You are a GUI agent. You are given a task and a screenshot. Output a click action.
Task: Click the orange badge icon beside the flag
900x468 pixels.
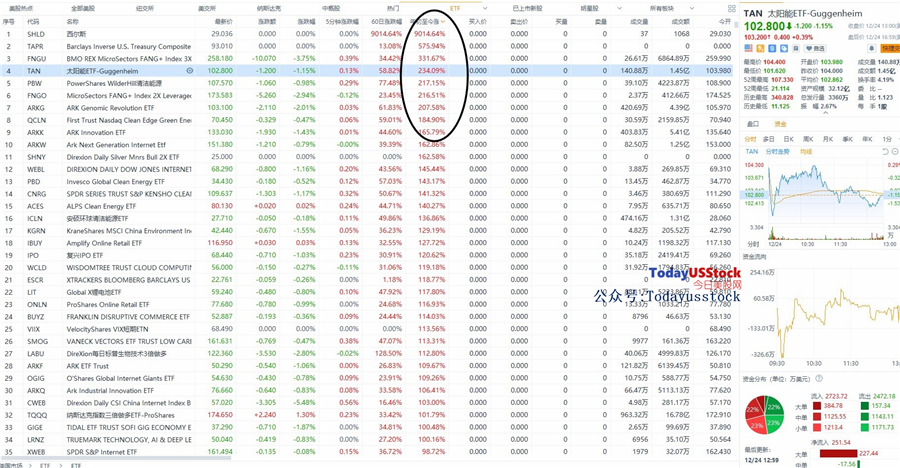coord(760,49)
